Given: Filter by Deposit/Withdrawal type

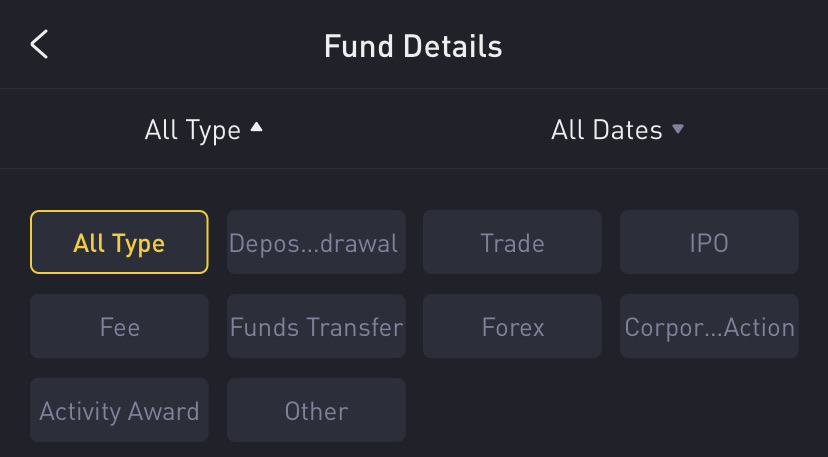Looking at the screenshot, I should point(316,242).
